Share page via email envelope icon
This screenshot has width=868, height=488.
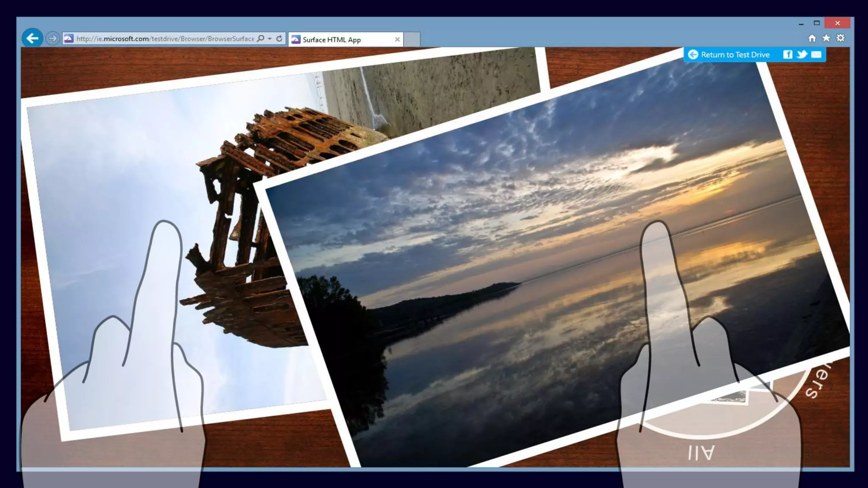point(816,55)
